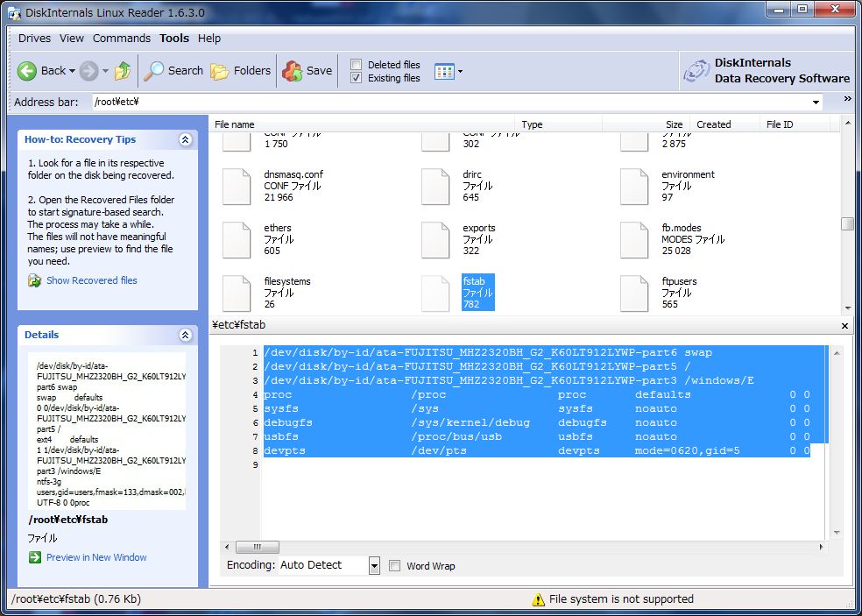Viewport: 862px width, 616px height.
Task: Click the green Preview arrow icon
Action: pyautogui.click(x=35, y=557)
